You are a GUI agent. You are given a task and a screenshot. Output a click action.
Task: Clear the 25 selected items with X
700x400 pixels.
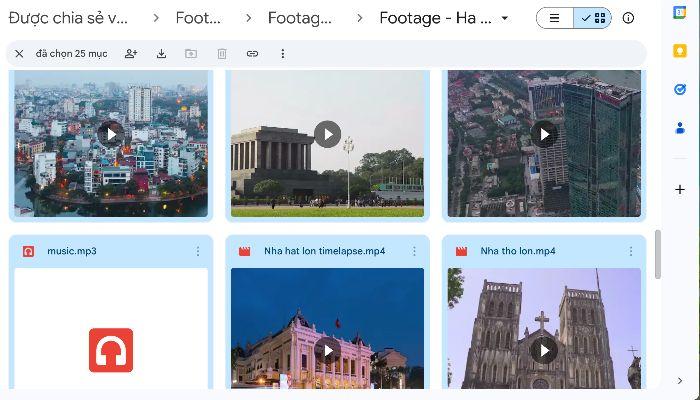19,54
